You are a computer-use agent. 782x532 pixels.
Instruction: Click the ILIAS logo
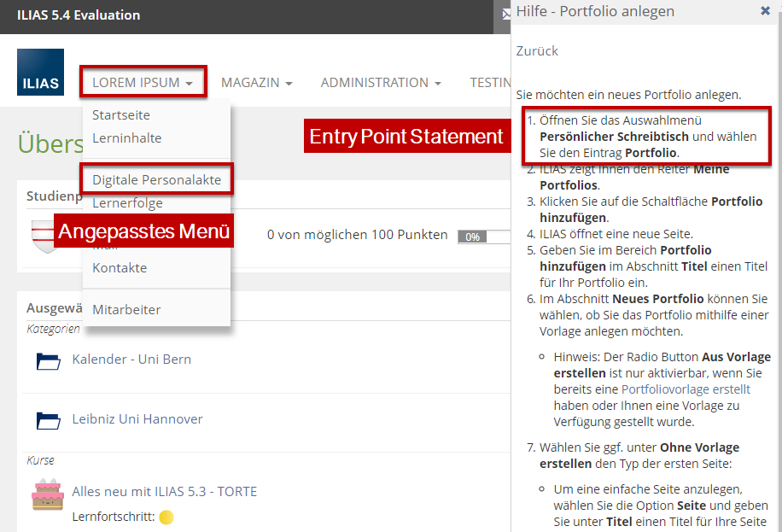[x=40, y=72]
